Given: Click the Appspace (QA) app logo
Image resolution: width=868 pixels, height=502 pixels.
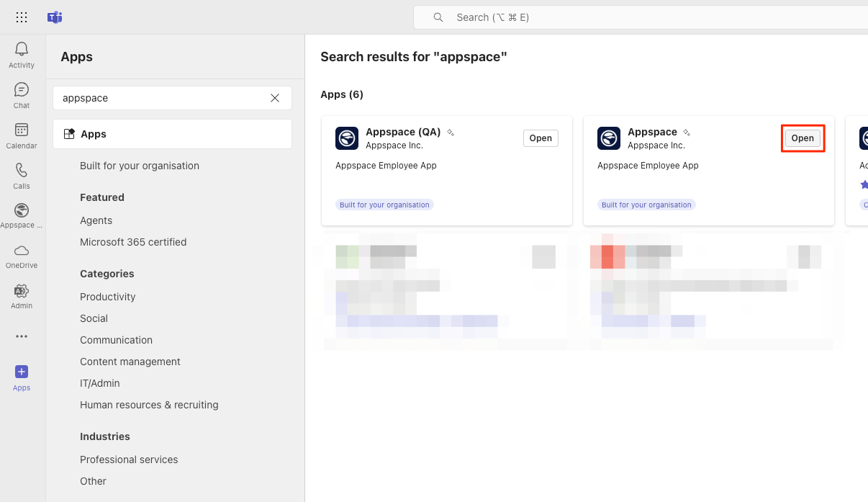Looking at the screenshot, I should (x=347, y=138).
